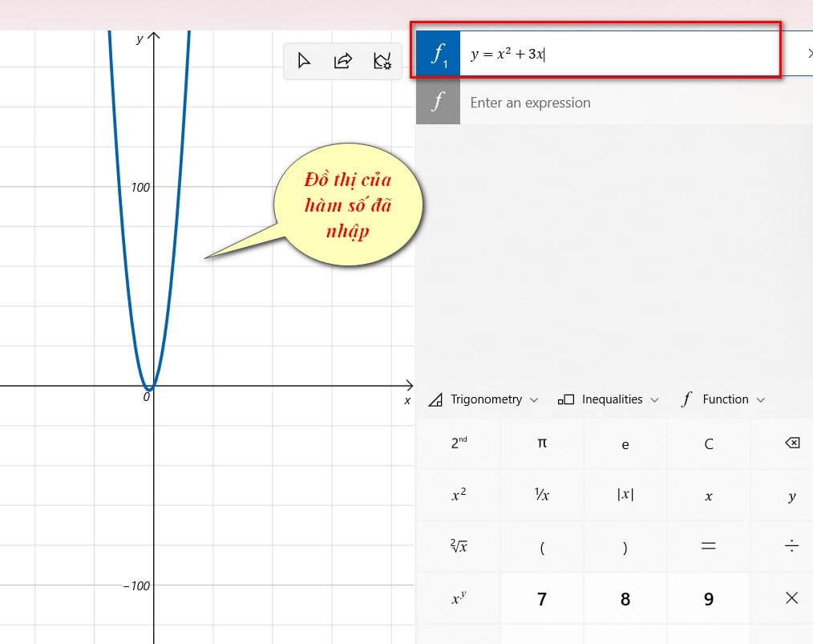Insert the variable y
The image size is (813, 644).
[791, 495]
